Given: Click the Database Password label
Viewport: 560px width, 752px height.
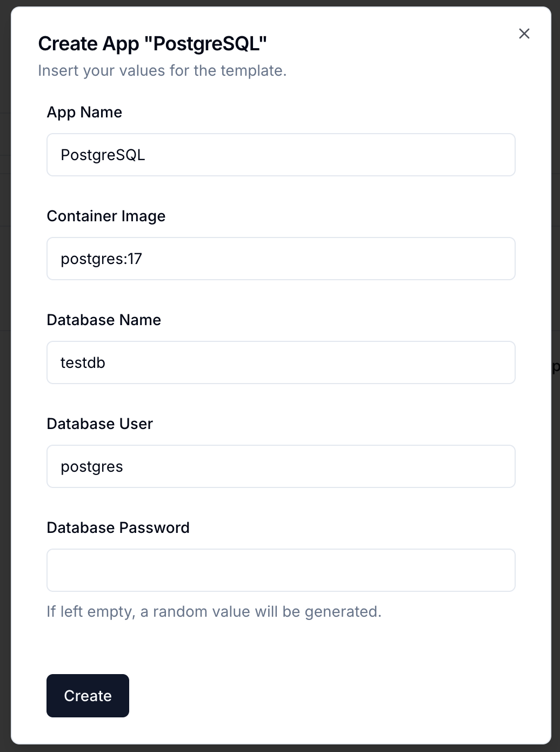Looking at the screenshot, I should point(118,528).
